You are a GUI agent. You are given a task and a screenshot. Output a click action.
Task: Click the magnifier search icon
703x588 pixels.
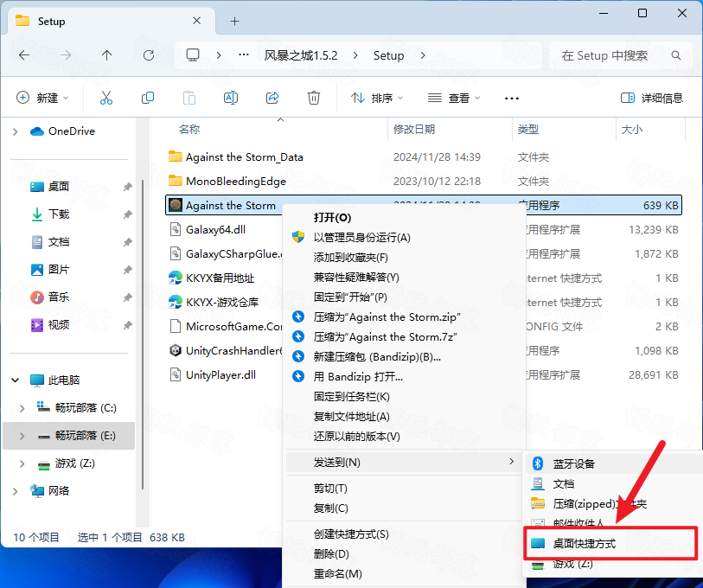(675, 55)
